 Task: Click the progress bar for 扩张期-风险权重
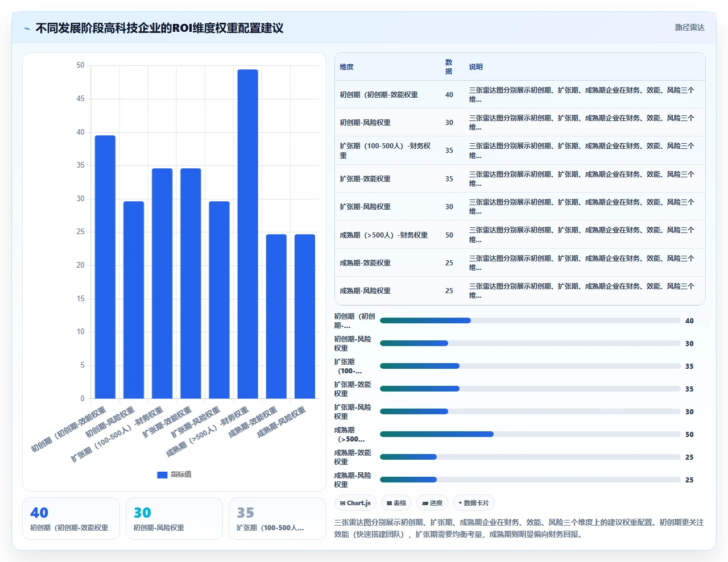pyautogui.click(x=530, y=411)
